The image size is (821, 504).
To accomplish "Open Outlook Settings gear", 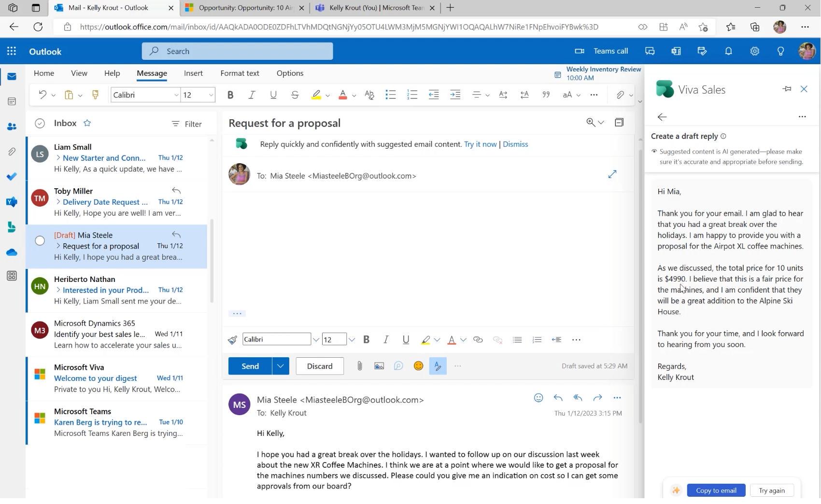I will [x=754, y=51].
